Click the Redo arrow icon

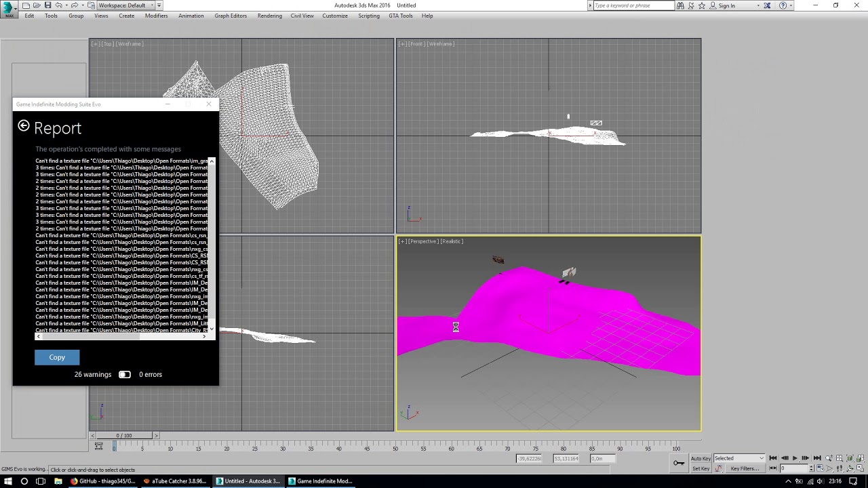pyautogui.click(x=74, y=5)
